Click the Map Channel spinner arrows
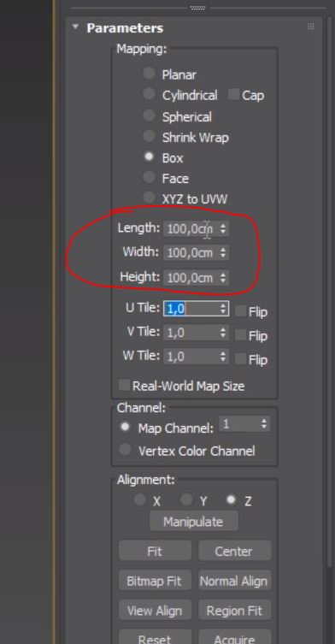Viewport: 335px width, 644px height. (264, 424)
